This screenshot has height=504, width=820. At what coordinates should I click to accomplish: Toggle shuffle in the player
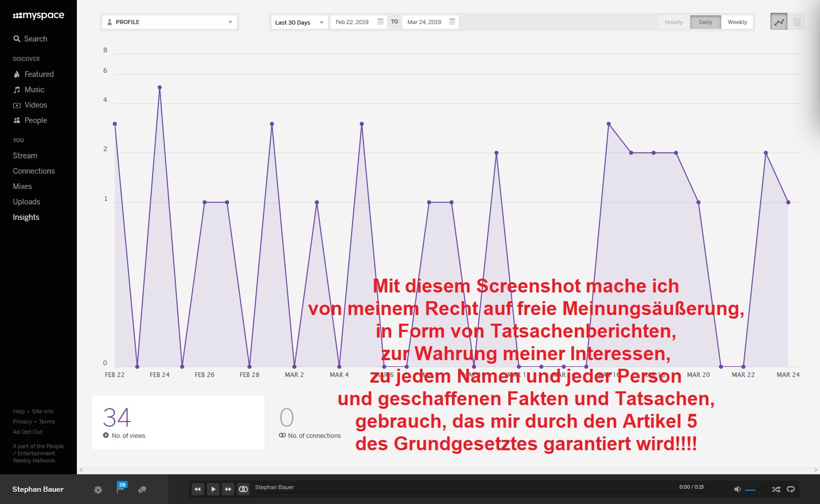click(x=776, y=490)
